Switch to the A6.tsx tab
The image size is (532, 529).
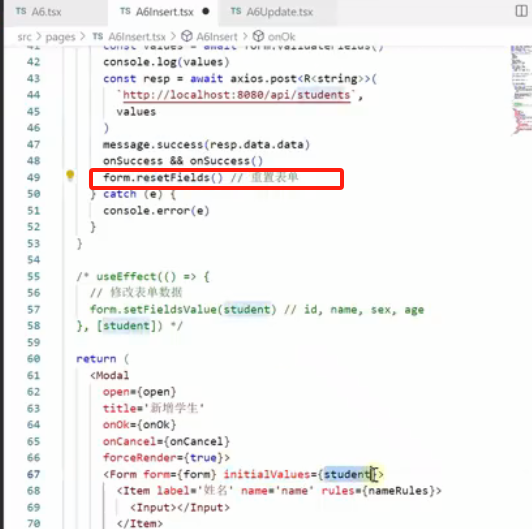point(38,12)
